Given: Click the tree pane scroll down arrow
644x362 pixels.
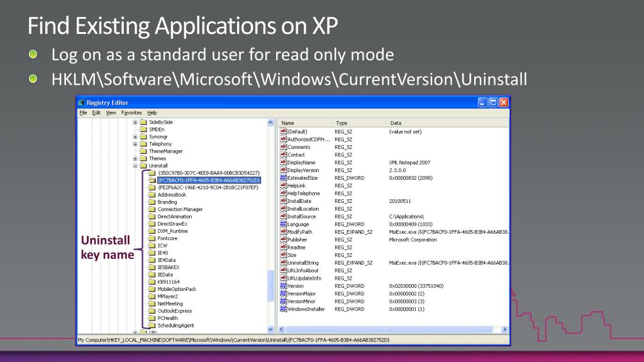Looking at the screenshot, I should point(270,329).
